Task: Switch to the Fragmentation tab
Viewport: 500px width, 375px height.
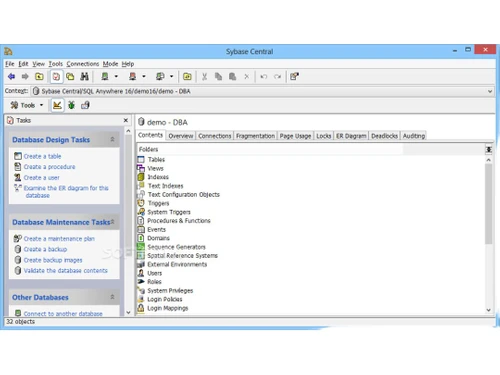Action: (255, 136)
